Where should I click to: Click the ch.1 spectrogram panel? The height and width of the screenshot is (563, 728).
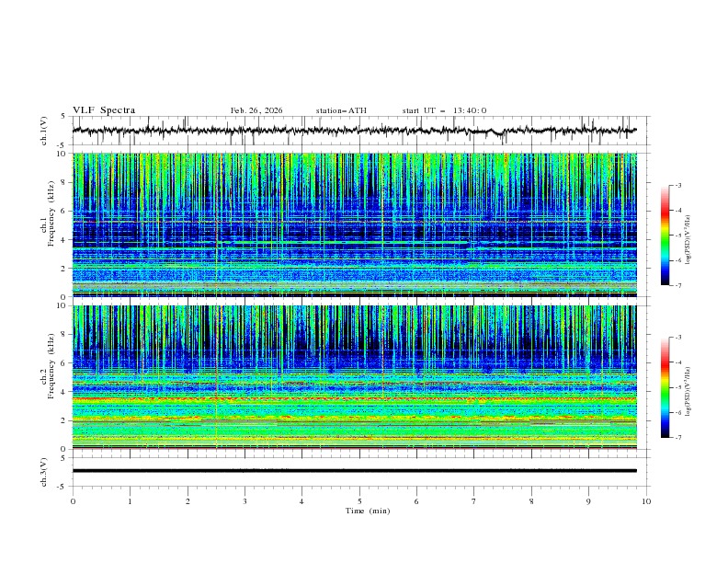coord(355,224)
